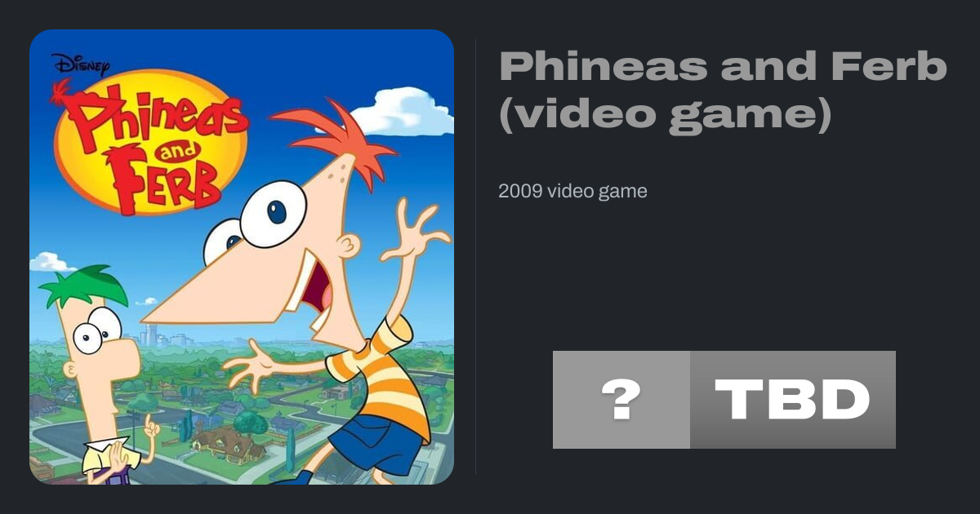Select the question mark score box
Image resolution: width=980 pixels, height=514 pixels.
pyautogui.click(x=621, y=400)
